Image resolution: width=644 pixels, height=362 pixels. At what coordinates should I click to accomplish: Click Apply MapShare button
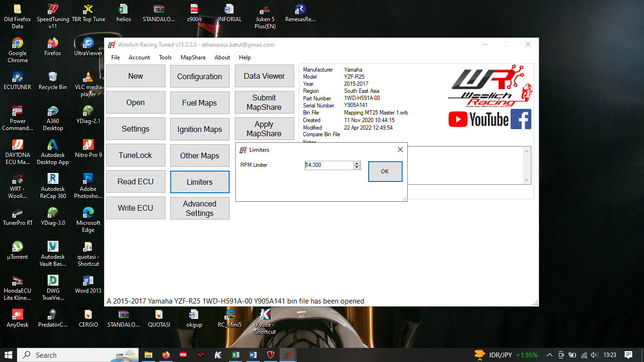[264, 129]
